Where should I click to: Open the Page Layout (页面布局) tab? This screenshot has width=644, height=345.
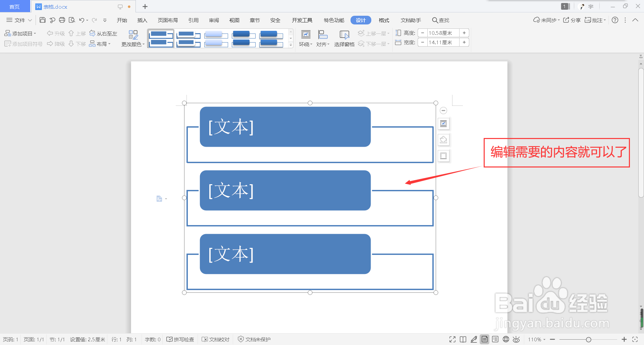coord(168,20)
